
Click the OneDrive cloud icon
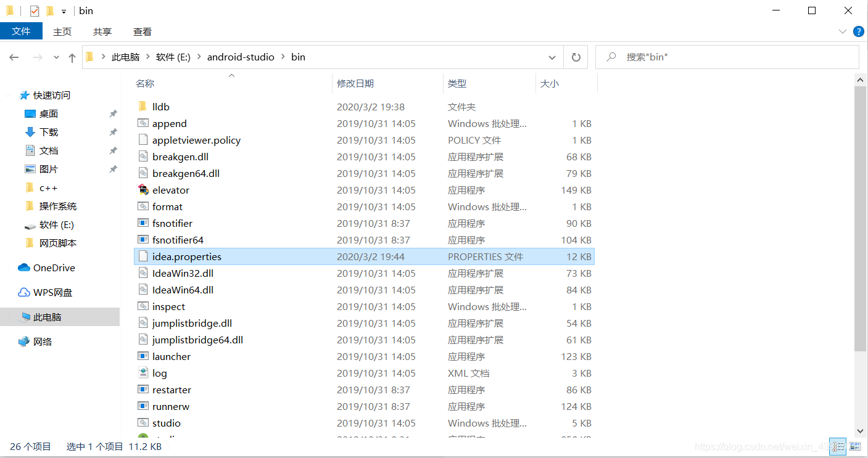[24, 268]
